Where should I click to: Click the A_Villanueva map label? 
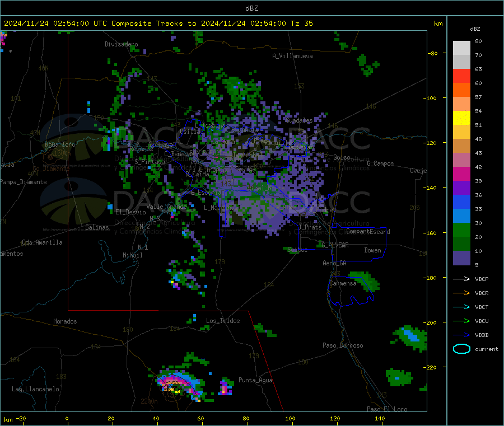[292, 56]
